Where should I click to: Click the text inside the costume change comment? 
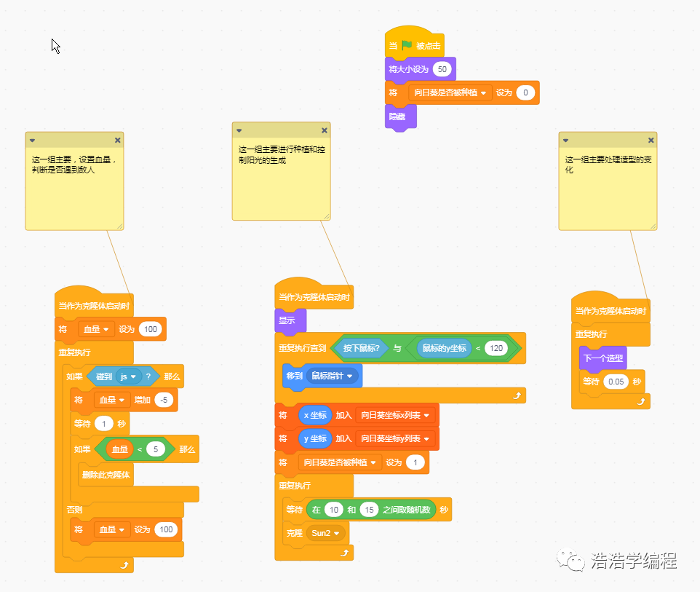pos(608,165)
